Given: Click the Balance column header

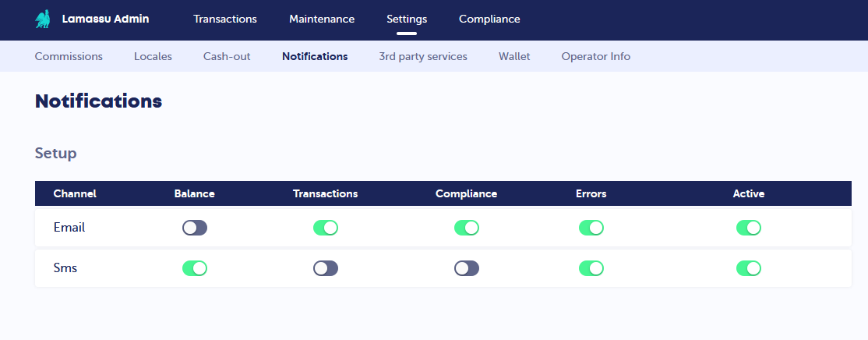Looking at the screenshot, I should (194, 194).
